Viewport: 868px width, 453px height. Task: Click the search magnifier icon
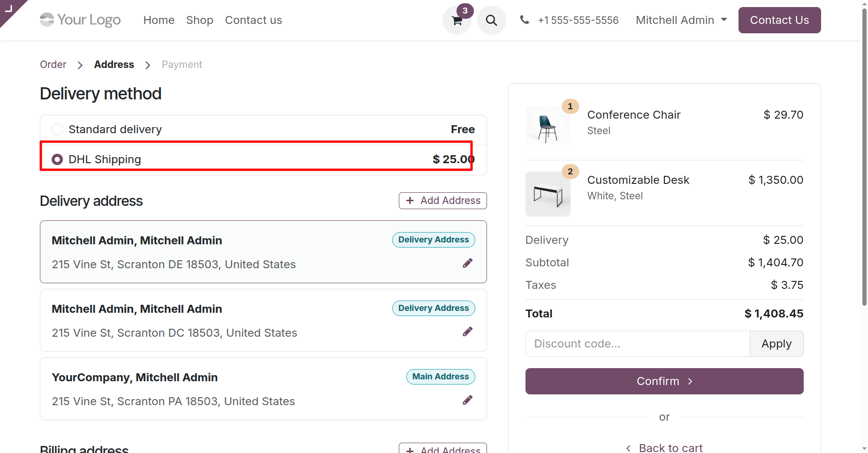(x=491, y=20)
